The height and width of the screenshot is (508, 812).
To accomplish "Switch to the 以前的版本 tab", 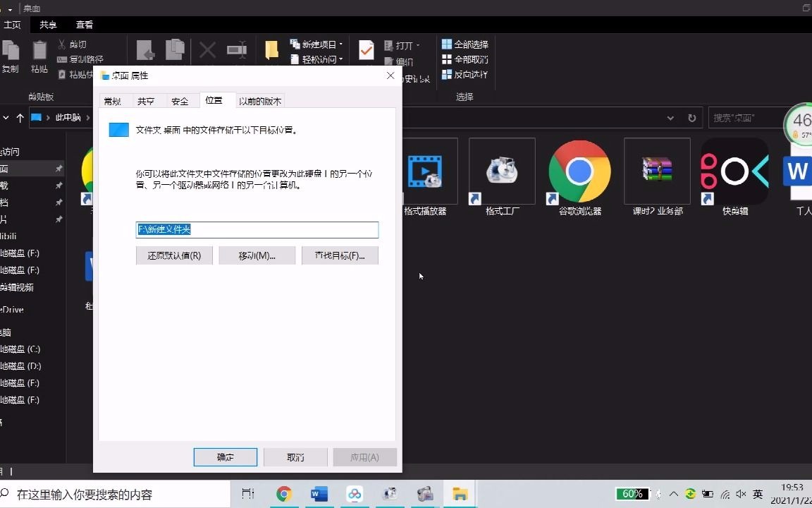I will coord(260,100).
